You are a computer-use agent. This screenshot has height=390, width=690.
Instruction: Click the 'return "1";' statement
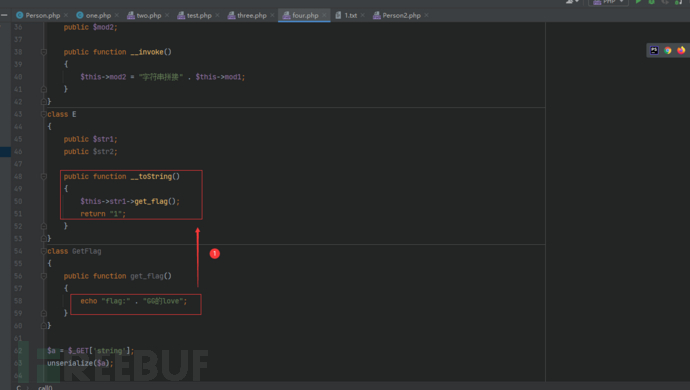click(x=103, y=214)
